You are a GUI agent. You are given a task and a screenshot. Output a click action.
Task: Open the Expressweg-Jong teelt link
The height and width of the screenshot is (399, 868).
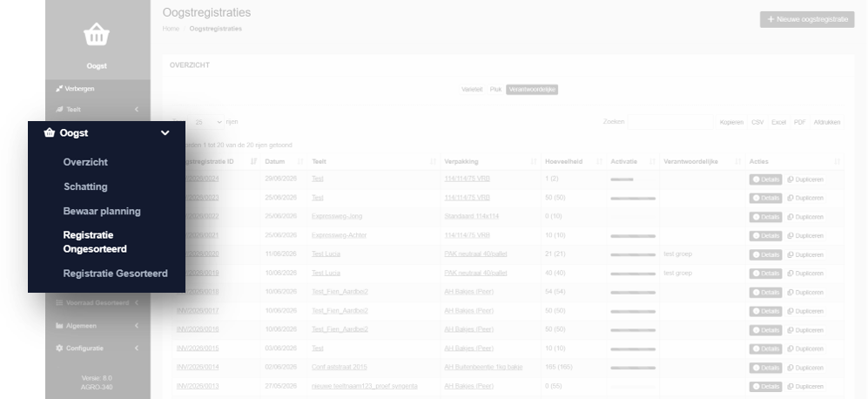[x=337, y=216]
